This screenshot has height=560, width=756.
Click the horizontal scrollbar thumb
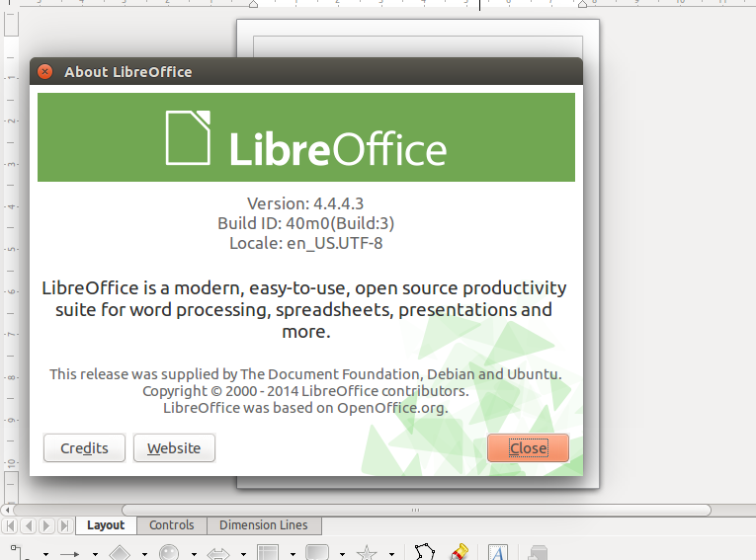[x=416, y=510]
